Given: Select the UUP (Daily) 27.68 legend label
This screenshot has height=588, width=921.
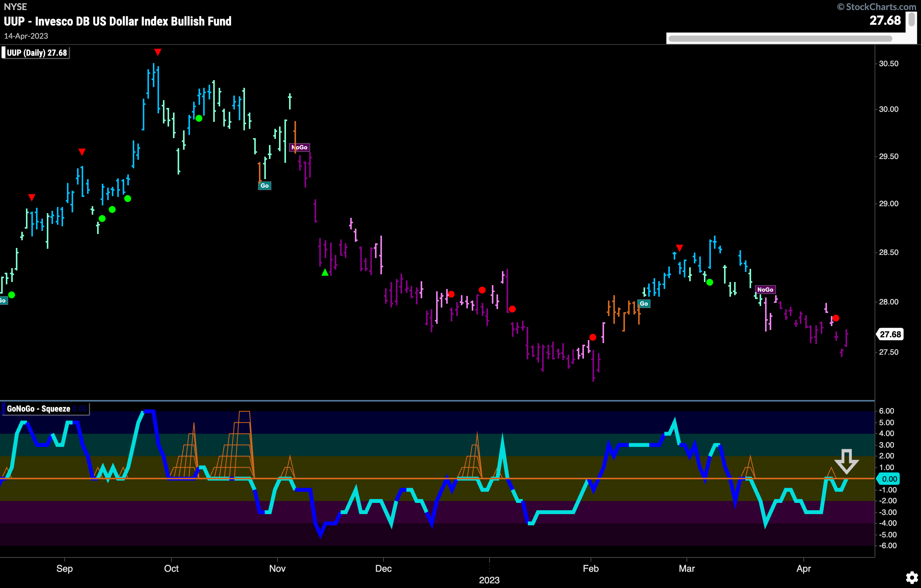Looking at the screenshot, I should pyautogui.click(x=36, y=53).
